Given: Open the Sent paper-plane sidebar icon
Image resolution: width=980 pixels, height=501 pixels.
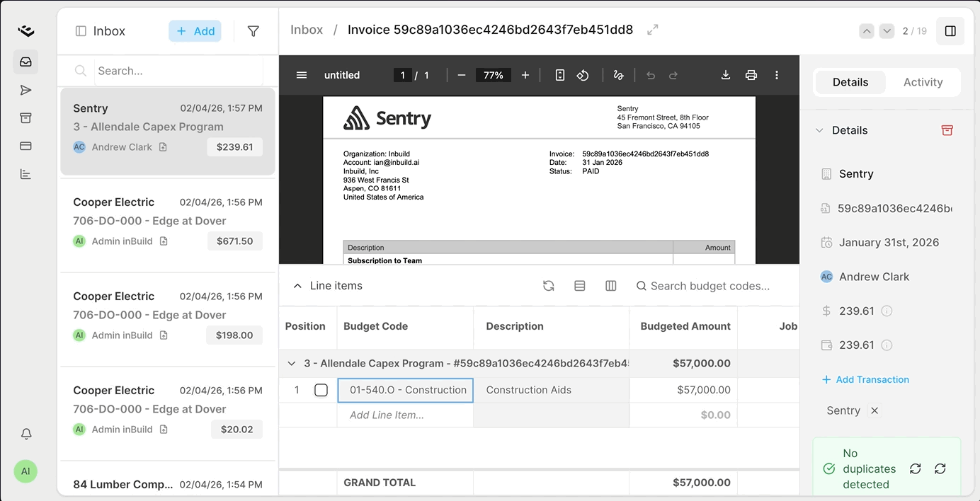Looking at the screenshot, I should click(x=25, y=90).
